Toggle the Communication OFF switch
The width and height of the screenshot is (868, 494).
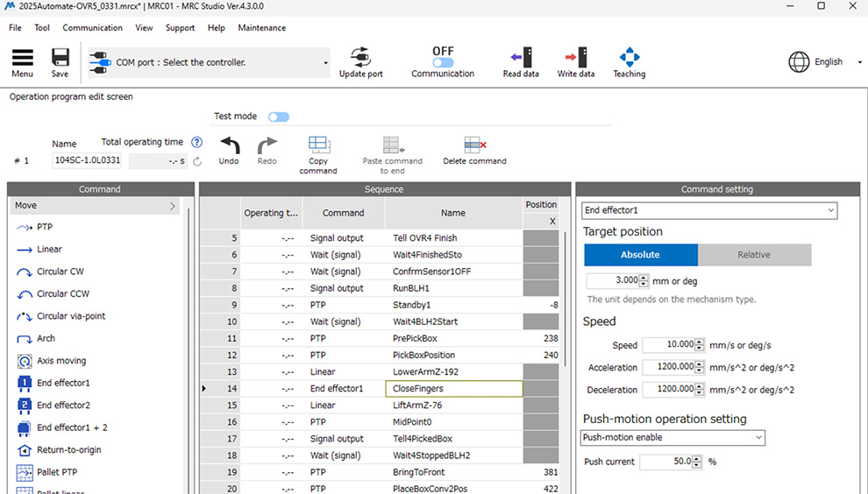(443, 63)
